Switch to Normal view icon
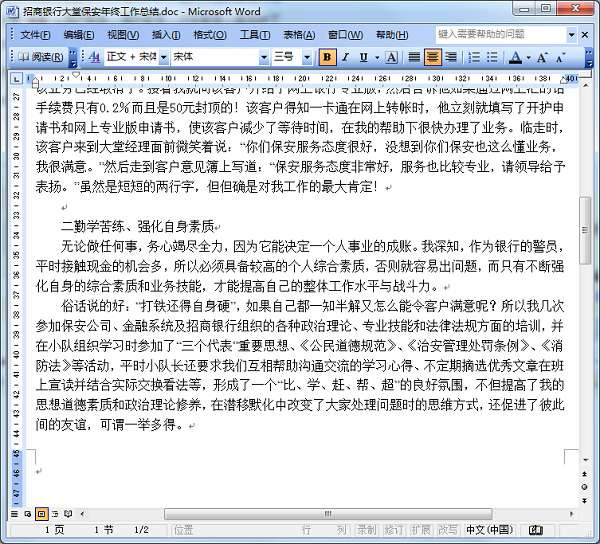The image size is (600, 544). (14, 514)
